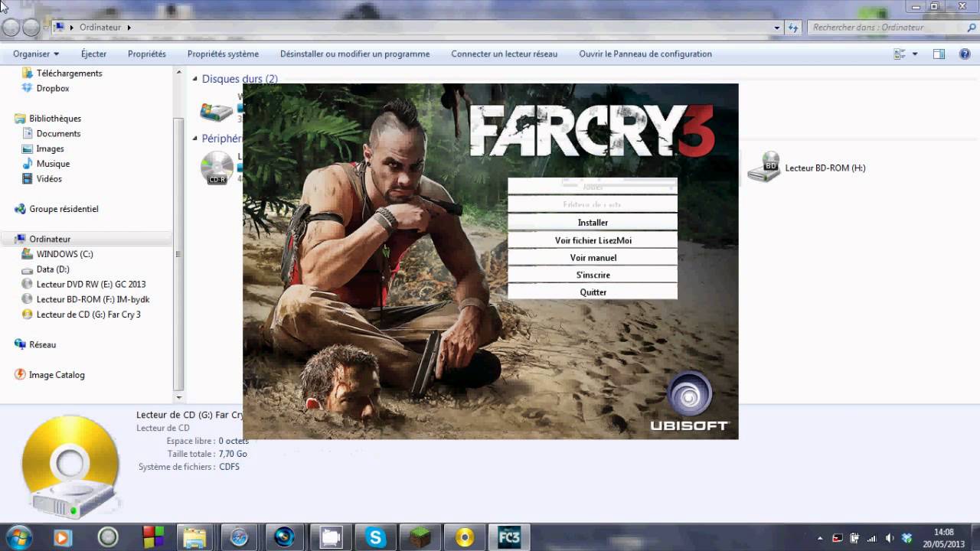Select Bibliothèques in the sidebar
This screenshot has height=551, width=980.
click(x=55, y=119)
